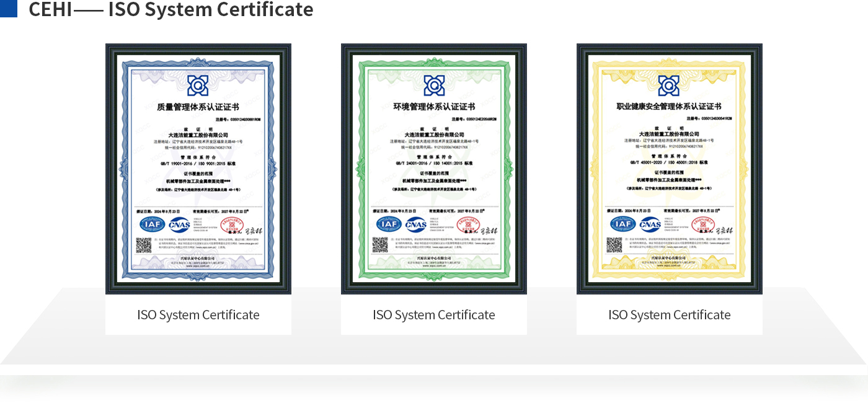Image resolution: width=868 pixels, height=403 pixels.
Task: Click the heading 'CEHI—— ISO System Certificate'
Action: pos(171,10)
